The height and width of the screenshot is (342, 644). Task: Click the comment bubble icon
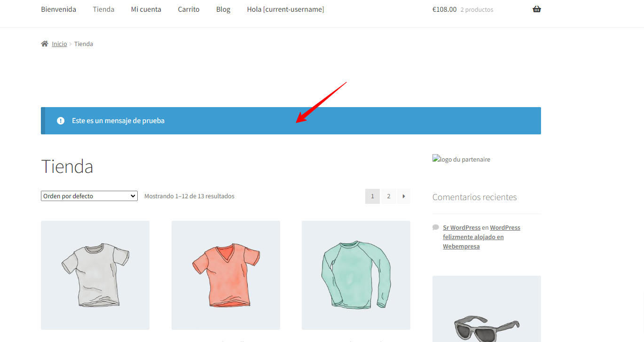(436, 227)
